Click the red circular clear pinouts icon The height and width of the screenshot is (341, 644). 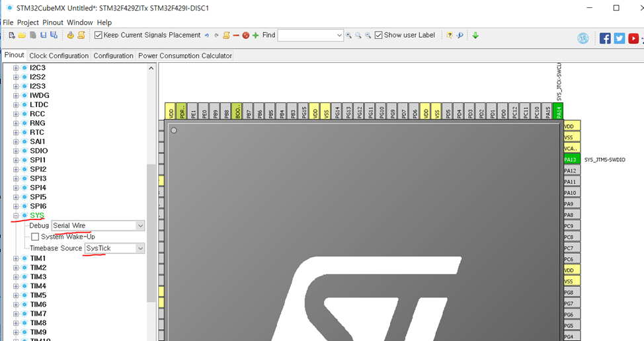tap(245, 35)
